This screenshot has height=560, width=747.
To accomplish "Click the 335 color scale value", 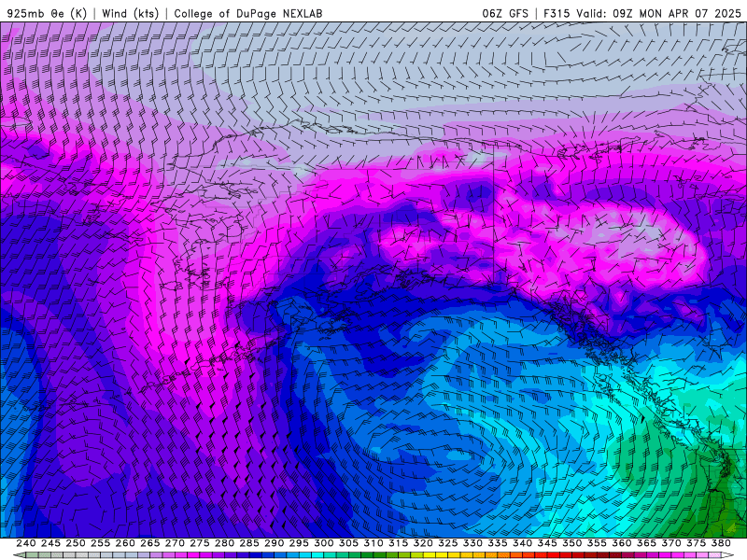I will pos(498,543).
